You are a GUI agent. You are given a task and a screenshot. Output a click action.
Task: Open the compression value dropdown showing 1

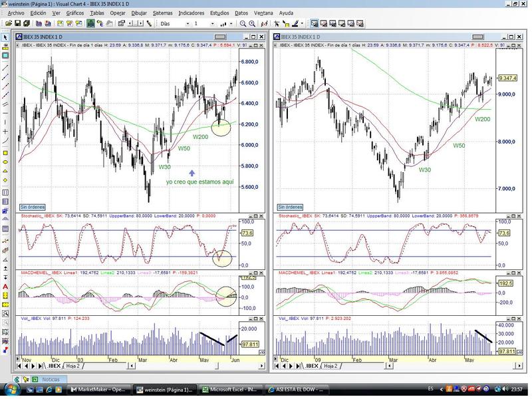coord(211,24)
